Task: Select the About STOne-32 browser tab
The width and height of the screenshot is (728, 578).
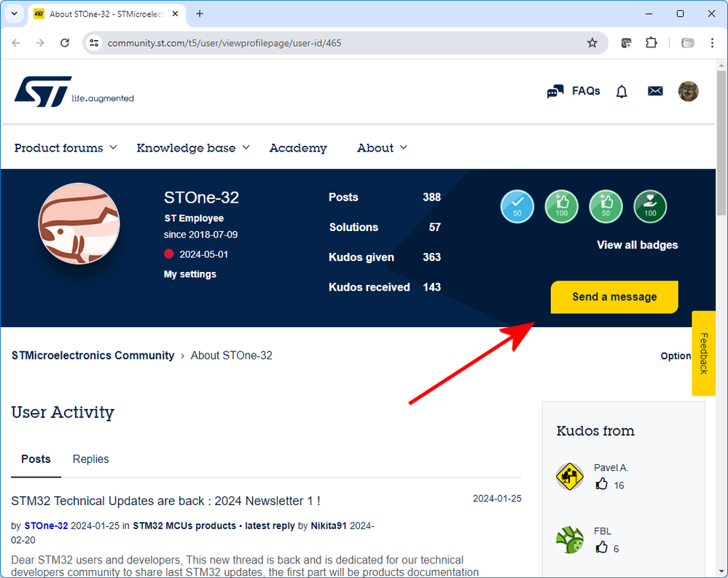Action: point(107,14)
